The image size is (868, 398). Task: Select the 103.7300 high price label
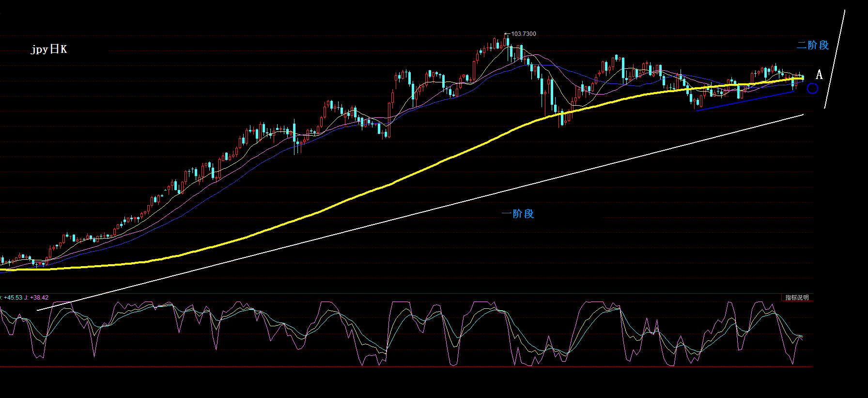point(524,34)
